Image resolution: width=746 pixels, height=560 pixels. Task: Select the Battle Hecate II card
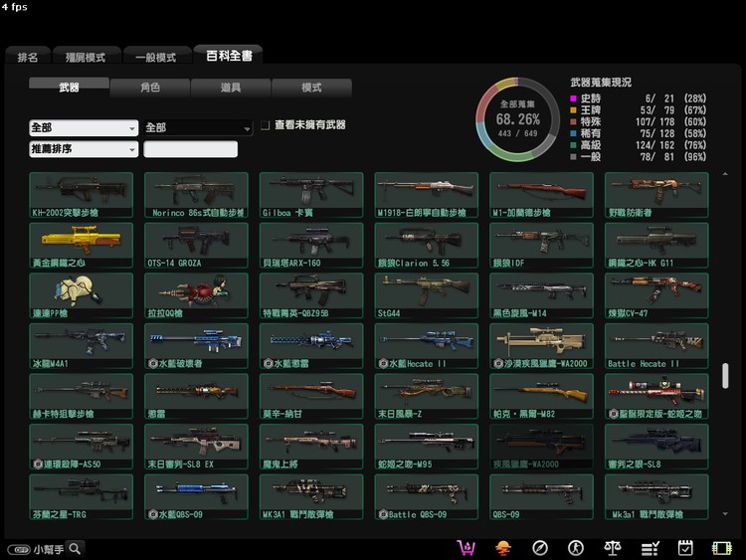[x=656, y=346]
